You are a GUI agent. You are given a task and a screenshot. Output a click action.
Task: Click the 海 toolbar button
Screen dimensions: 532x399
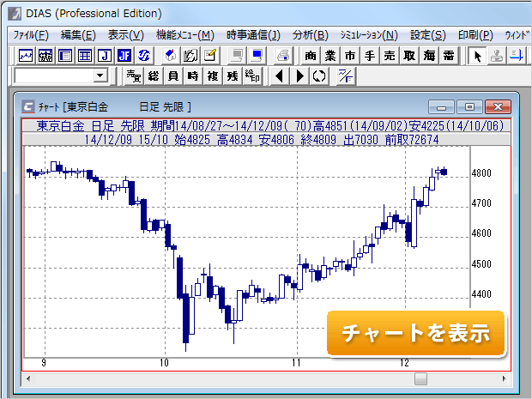click(x=429, y=56)
